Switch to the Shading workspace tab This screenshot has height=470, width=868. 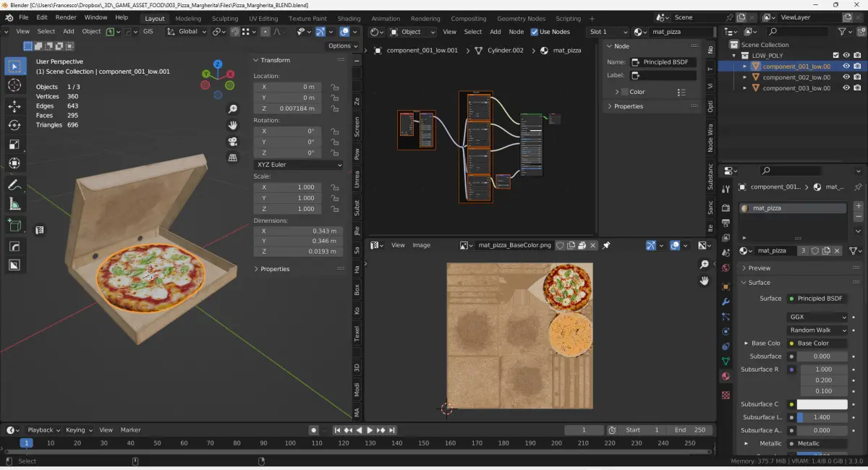click(349, 18)
